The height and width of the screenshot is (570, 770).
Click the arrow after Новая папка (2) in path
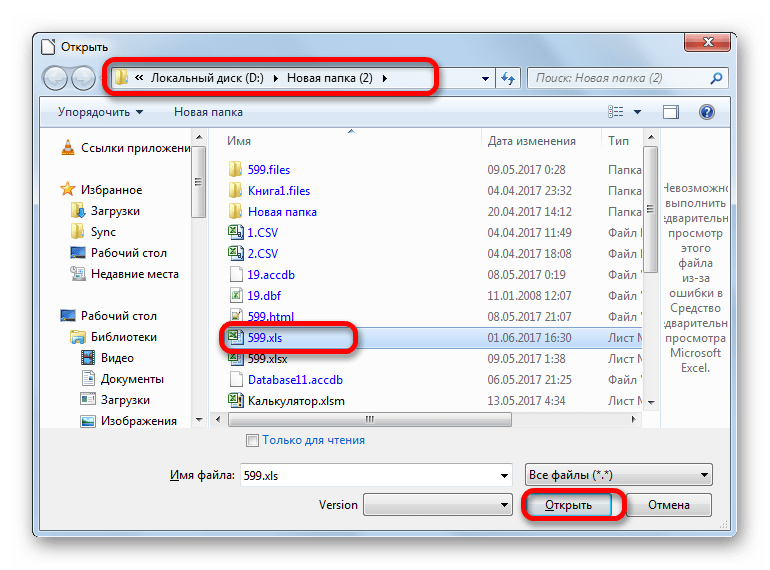tap(385, 79)
